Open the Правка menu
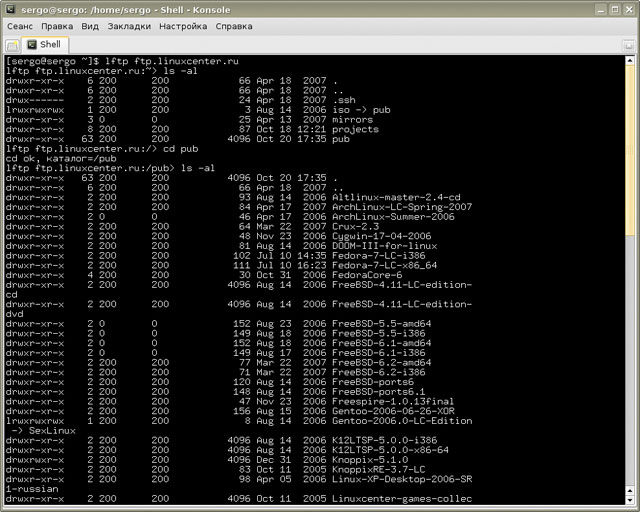 [57, 26]
